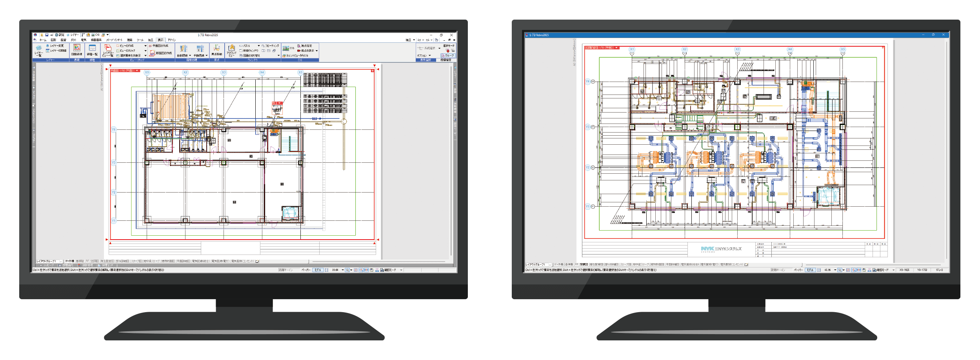Switch to the ホーム ribbon tab
The width and height of the screenshot is (980, 360).
click(x=43, y=40)
